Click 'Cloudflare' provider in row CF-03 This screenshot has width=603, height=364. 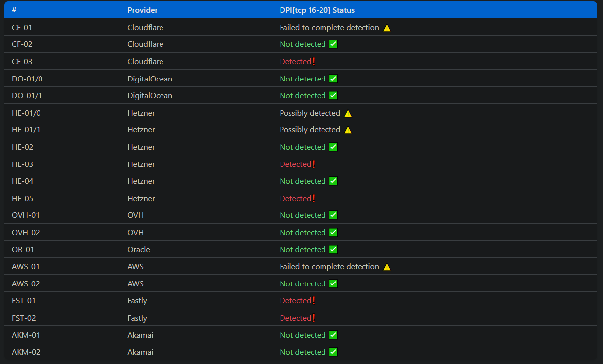145,62
